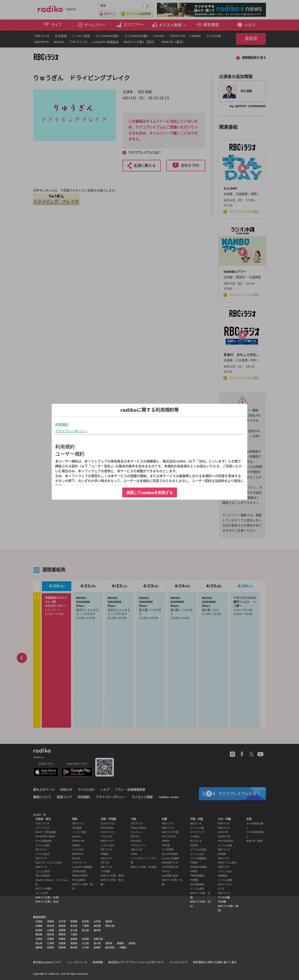Open footer 配信エリア link
The height and width of the screenshot is (980, 299).
point(64,797)
